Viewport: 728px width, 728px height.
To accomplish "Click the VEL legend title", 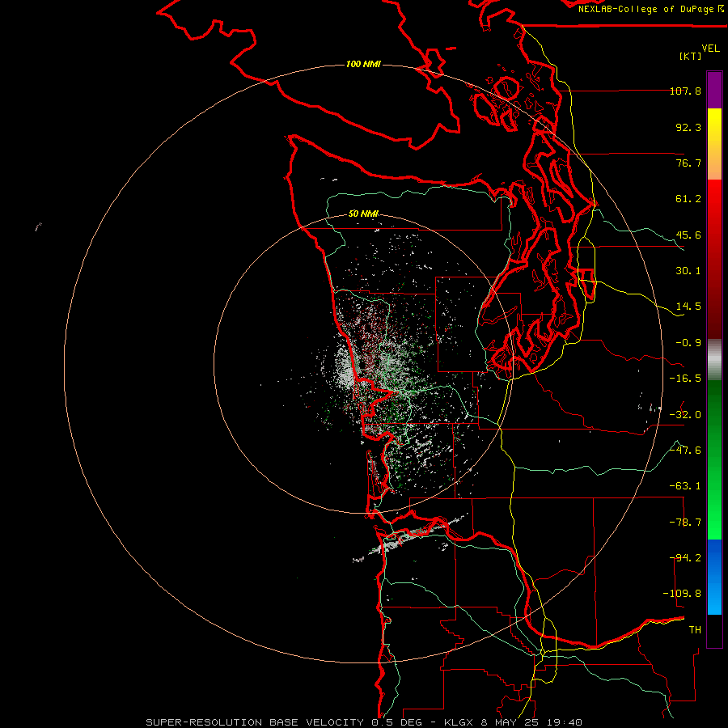I will point(710,49).
